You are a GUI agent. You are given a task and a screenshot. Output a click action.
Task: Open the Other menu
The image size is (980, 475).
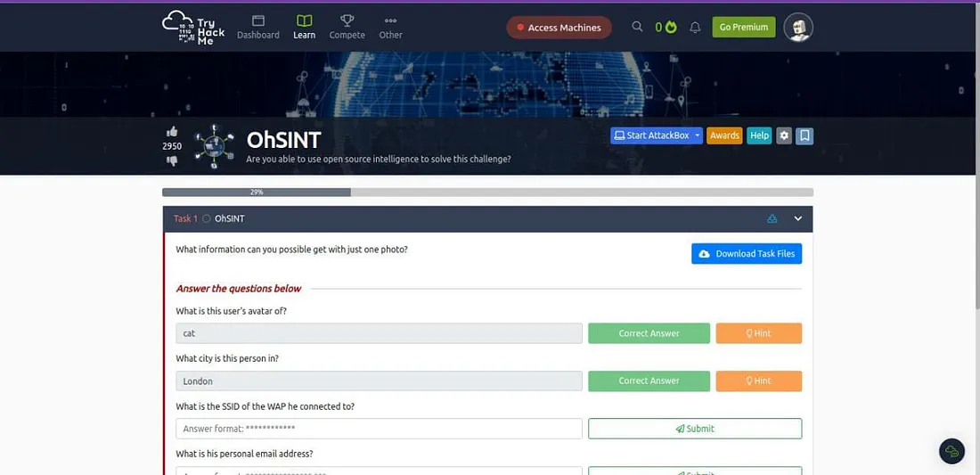(x=390, y=28)
